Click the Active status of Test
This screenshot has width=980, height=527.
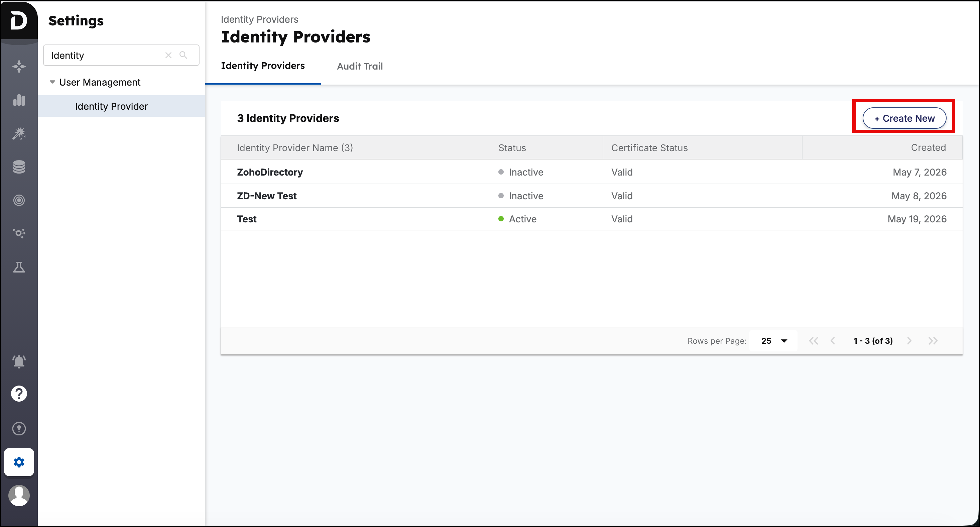(x=523, y=219)
